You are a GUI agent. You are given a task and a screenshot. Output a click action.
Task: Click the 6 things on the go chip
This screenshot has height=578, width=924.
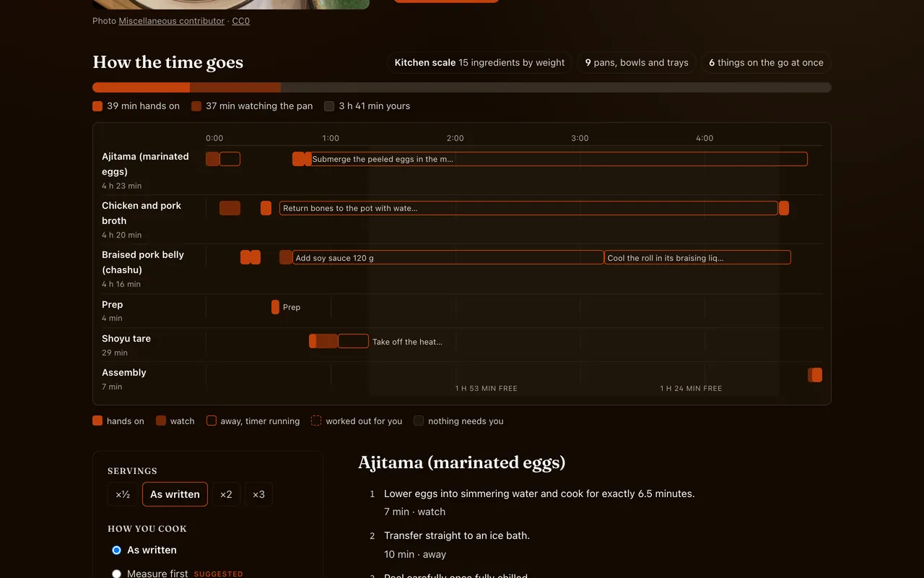point(766,63)
